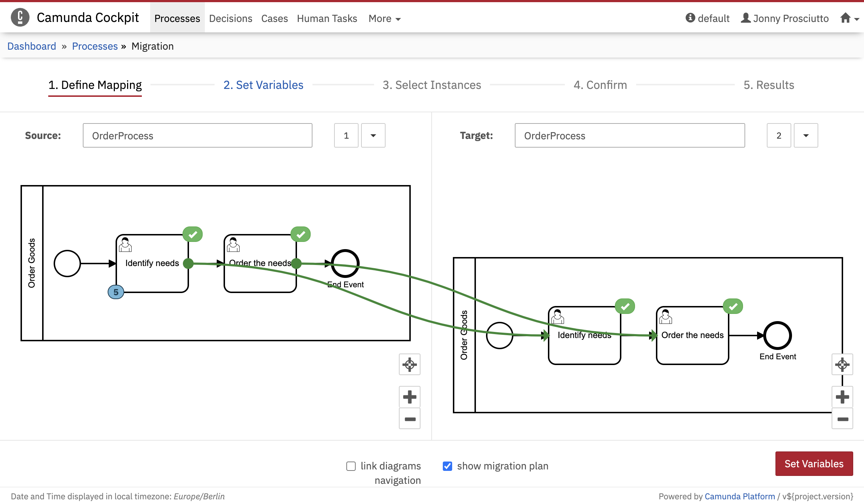Open the Camunda Platform link
Screen dimensions: 864x504
(x=739, y=496)
